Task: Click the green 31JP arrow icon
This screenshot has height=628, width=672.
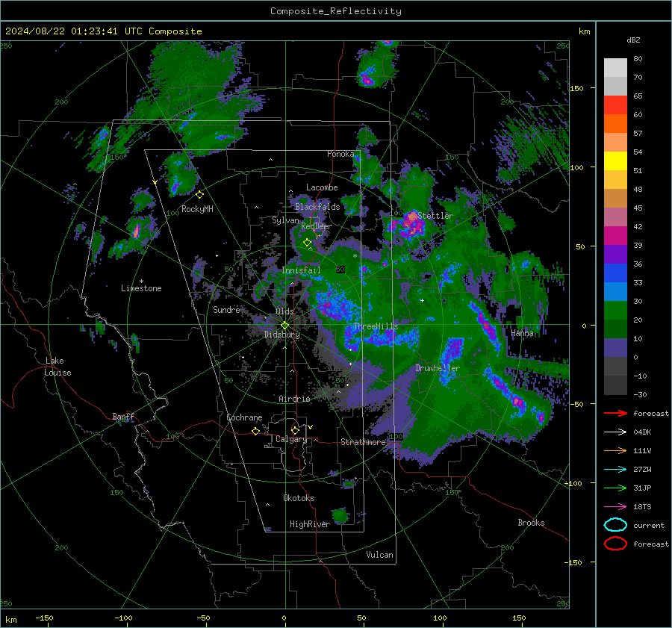Action: (x=615, y=488)
